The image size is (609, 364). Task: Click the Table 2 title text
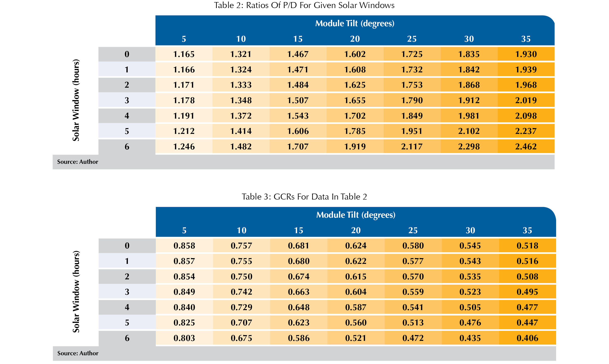point(304,5)
